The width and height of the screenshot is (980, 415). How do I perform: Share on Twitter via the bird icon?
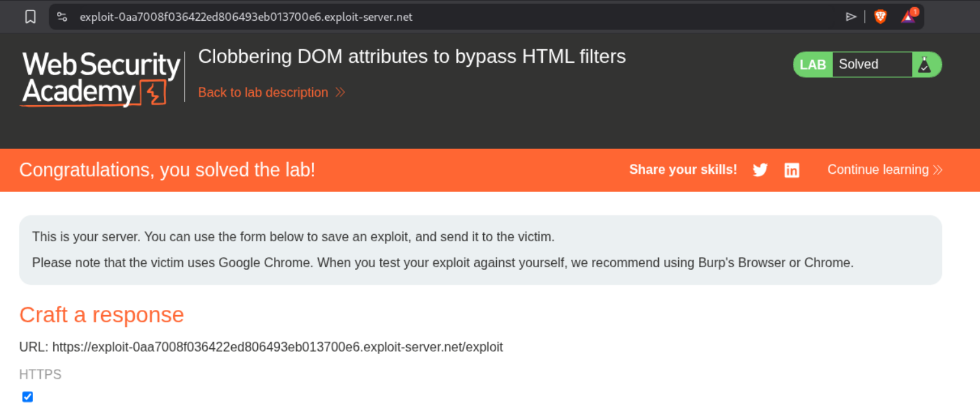click(x=760, y=170)
